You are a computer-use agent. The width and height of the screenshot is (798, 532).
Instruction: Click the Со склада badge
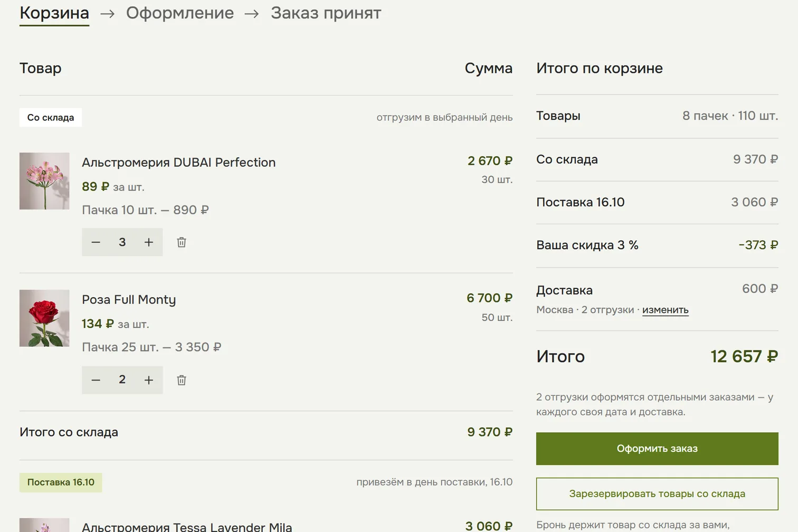pos(51,118)
